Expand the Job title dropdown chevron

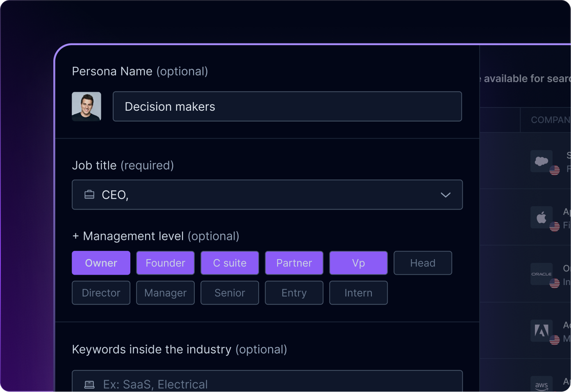tap(445, 195)
